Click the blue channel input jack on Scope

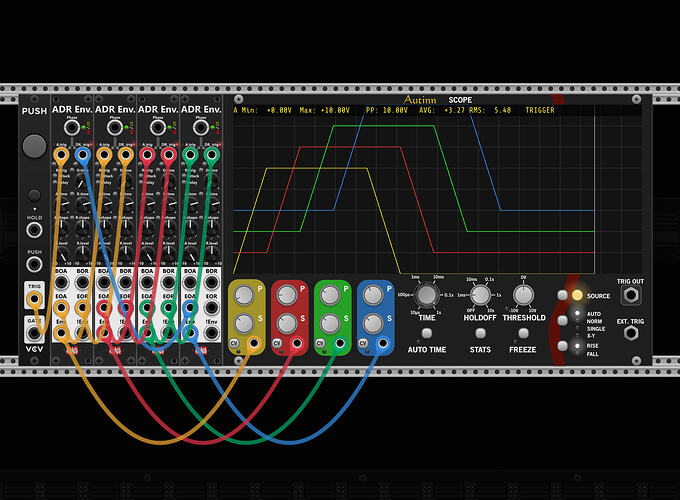pyautogui.click(x=382, y=343)
